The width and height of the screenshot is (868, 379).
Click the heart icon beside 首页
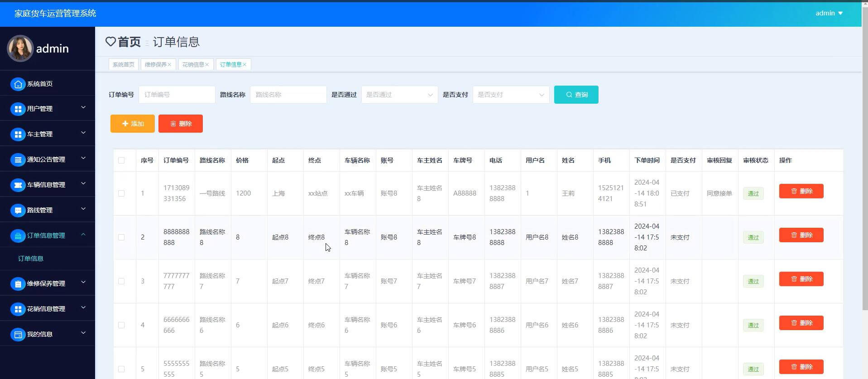click(110, 42)
